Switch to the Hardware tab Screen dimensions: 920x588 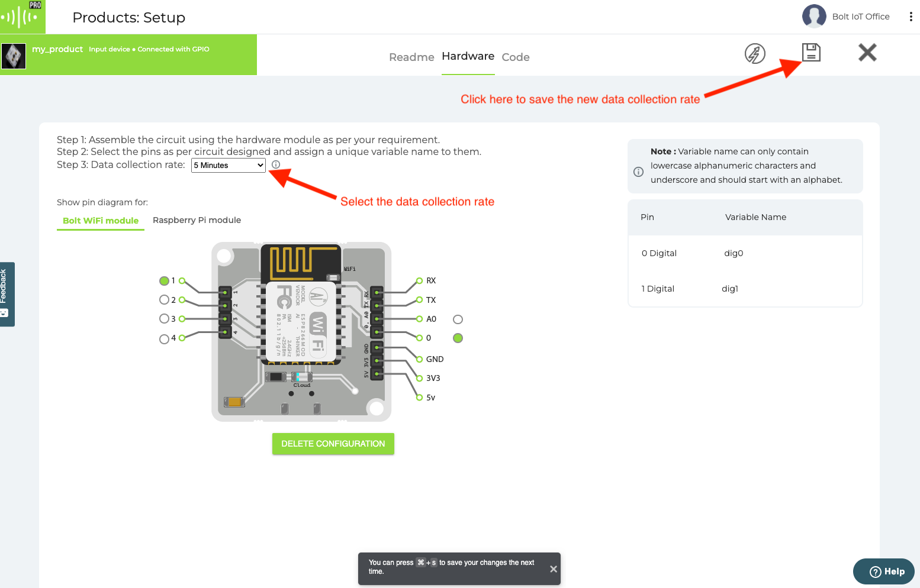tap(468, 56)
